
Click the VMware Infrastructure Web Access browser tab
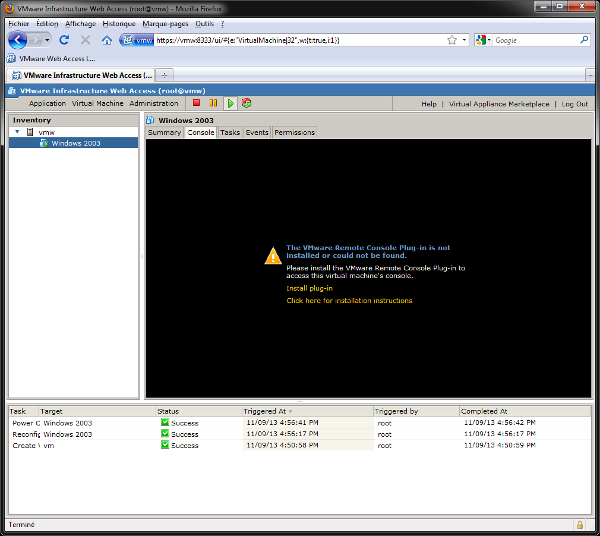(81, 75)
